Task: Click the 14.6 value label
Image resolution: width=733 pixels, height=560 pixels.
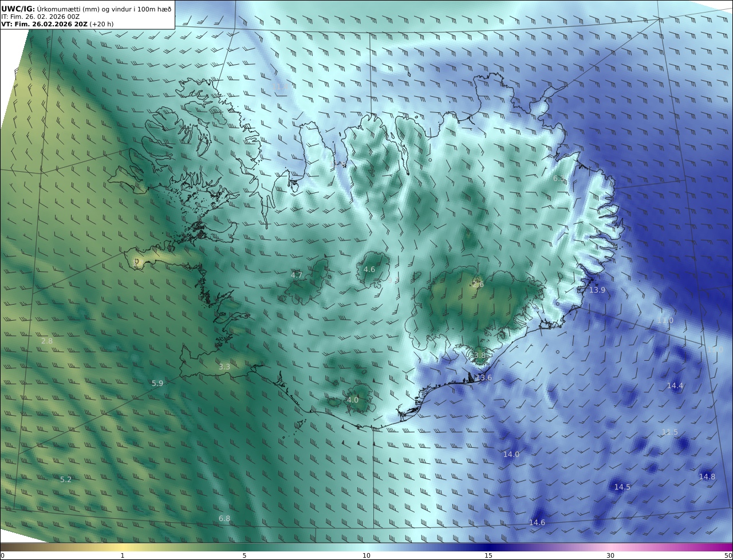Action: coord(537,522)
